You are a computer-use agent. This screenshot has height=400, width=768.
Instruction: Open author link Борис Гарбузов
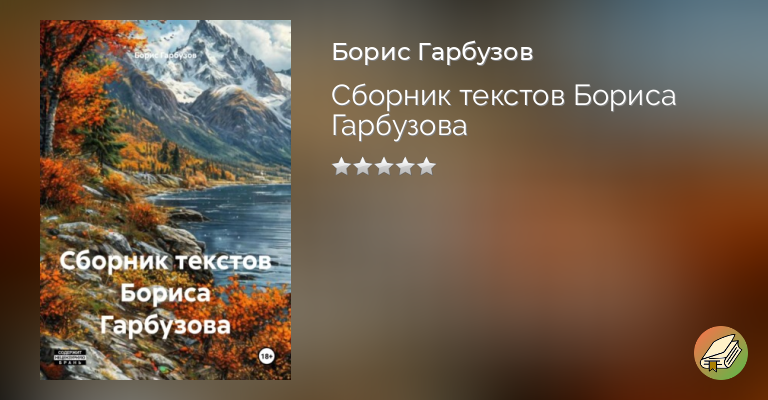(432, 52)
